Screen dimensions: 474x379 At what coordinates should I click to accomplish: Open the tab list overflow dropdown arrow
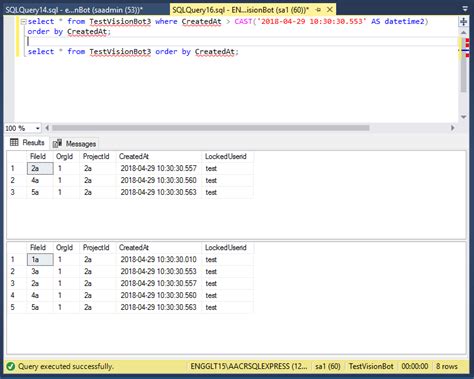465,9
